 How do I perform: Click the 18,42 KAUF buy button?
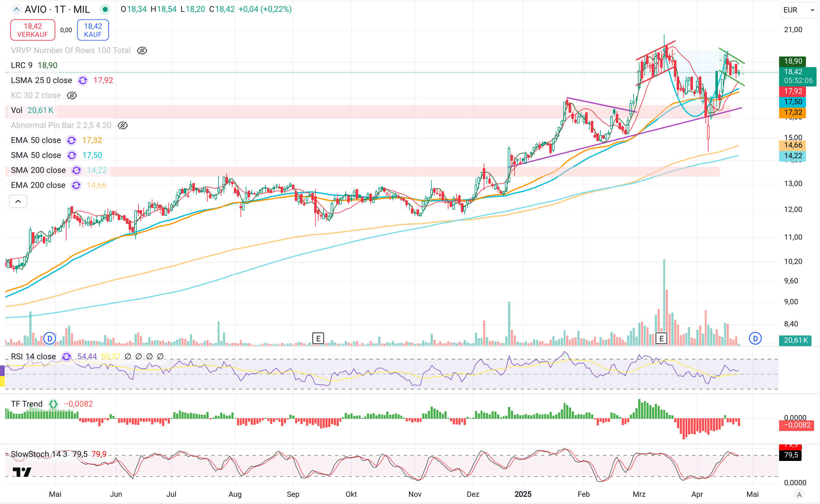click(x=93, y=30)
